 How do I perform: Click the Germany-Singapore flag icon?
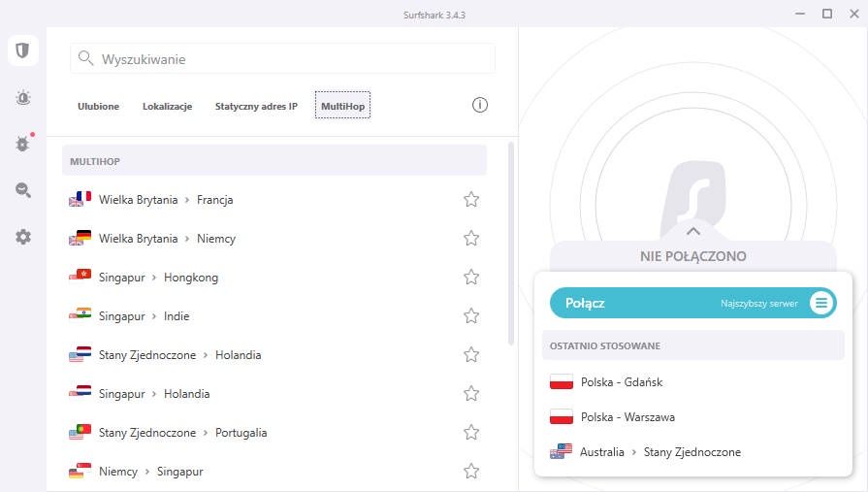[80, 471]
